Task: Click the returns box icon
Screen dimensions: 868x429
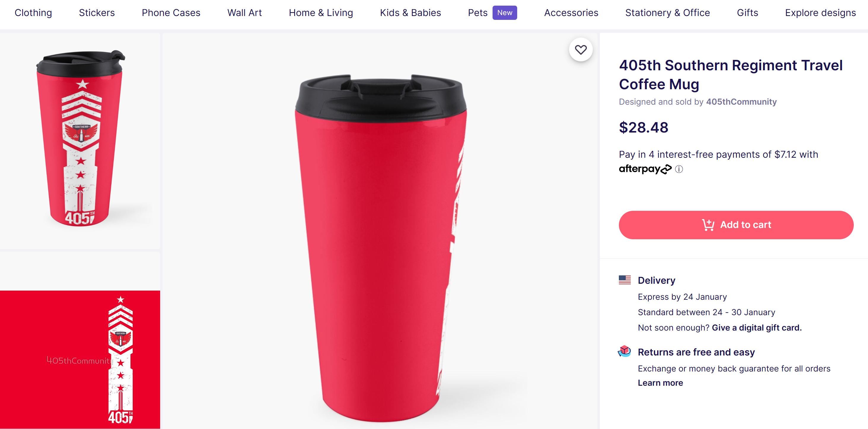Action: point(624,351)
